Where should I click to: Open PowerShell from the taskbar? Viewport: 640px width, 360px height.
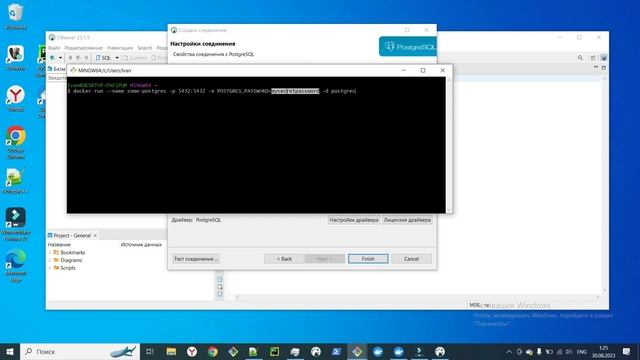(x=336, y=351)
